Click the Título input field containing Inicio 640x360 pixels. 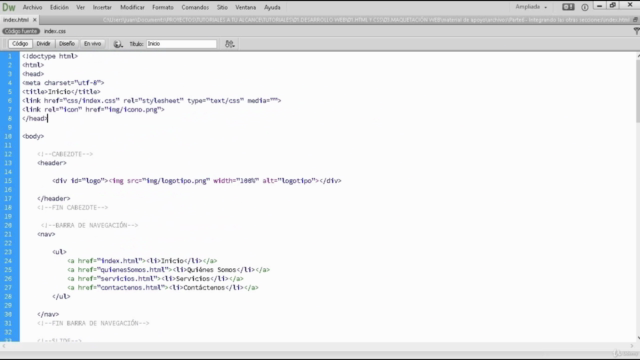click(x=181, y=44)
